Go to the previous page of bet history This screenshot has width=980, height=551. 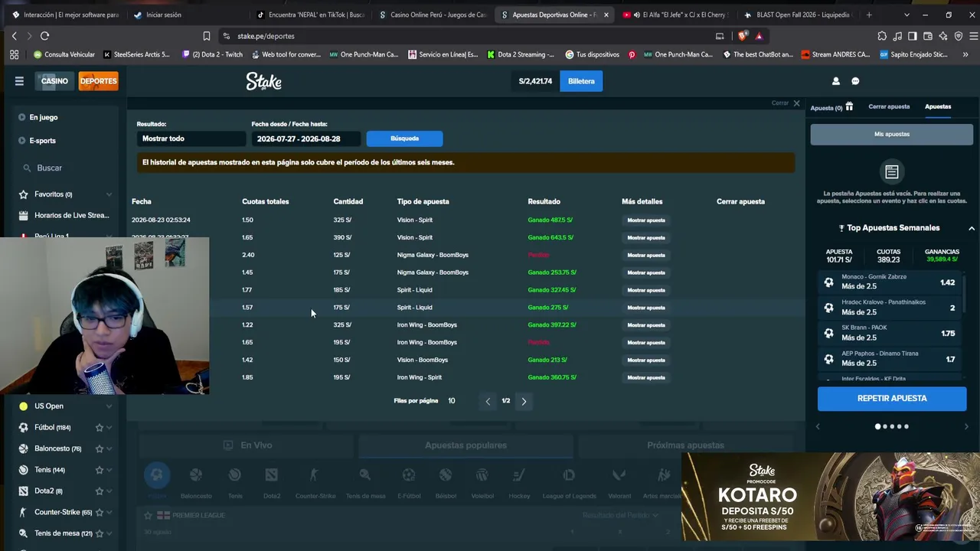coord(488,401)
